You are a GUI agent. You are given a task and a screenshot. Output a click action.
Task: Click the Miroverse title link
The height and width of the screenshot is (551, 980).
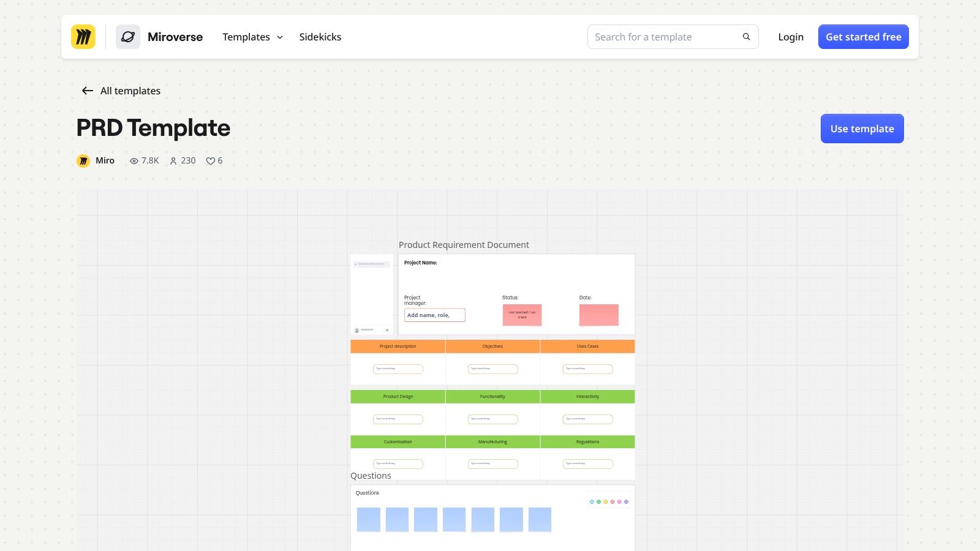(175, 37)
